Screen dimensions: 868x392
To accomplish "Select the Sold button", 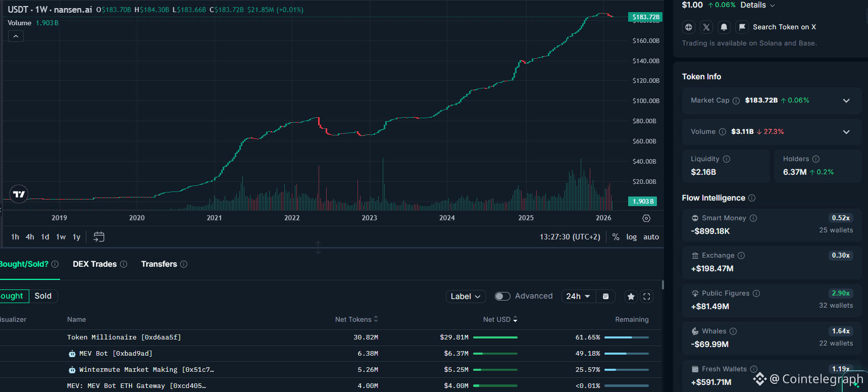I will pos(43,296).
